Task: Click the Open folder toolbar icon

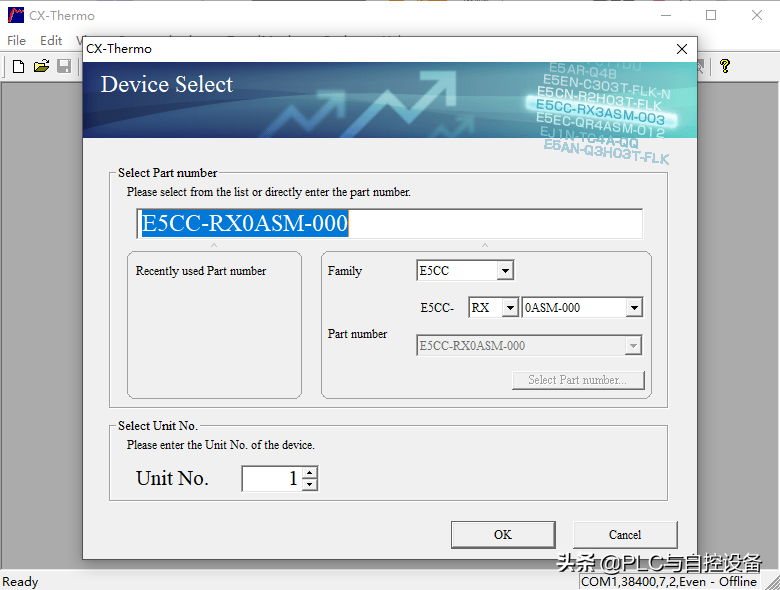Action: click(41, 66)
